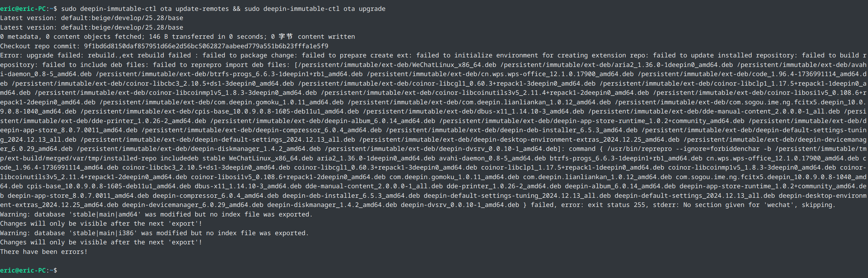This screenshot has width=868, height=278.
Task: Click the second "Latest version" output line
Action: (92, 28)
